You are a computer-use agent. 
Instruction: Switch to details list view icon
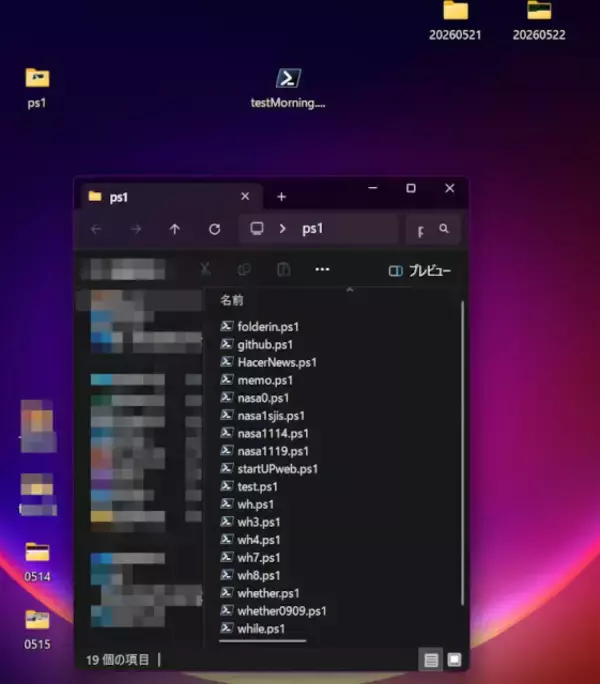431,660
